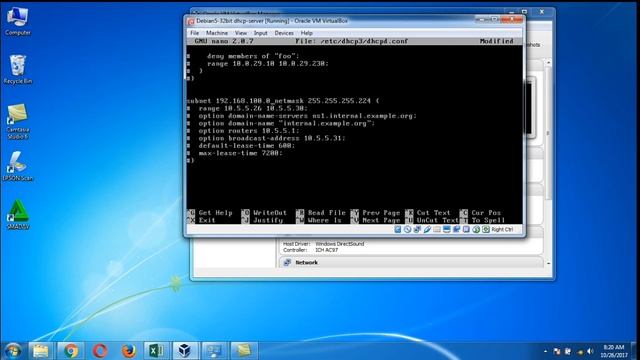This screenshot has height=360, width=640.
Task: Select the EPSON Scan desktop shortcut
Action: (18, 166)
